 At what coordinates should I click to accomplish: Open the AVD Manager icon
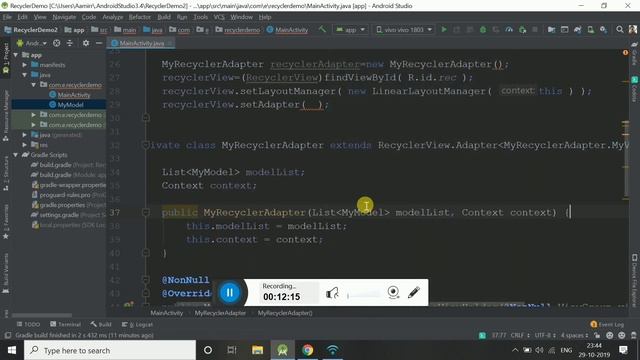click(590, 30)
